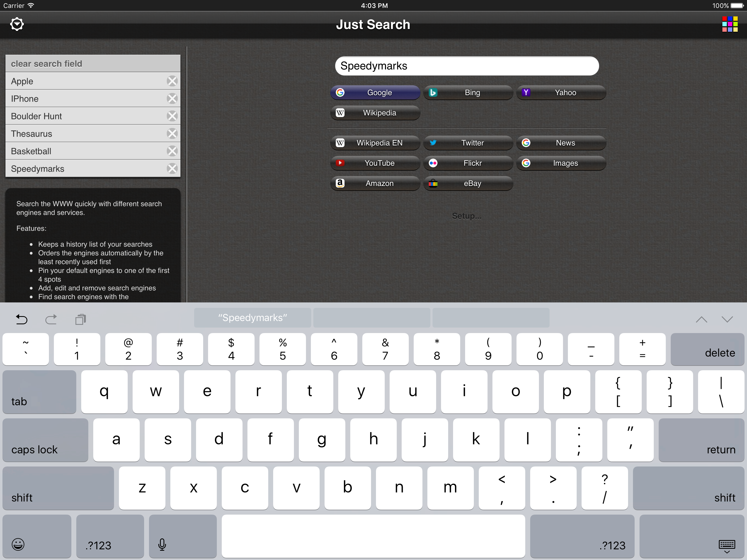Search on Twitter
Image resolution: width=747 pixels, height=560 pixels.
coord(468,143)
